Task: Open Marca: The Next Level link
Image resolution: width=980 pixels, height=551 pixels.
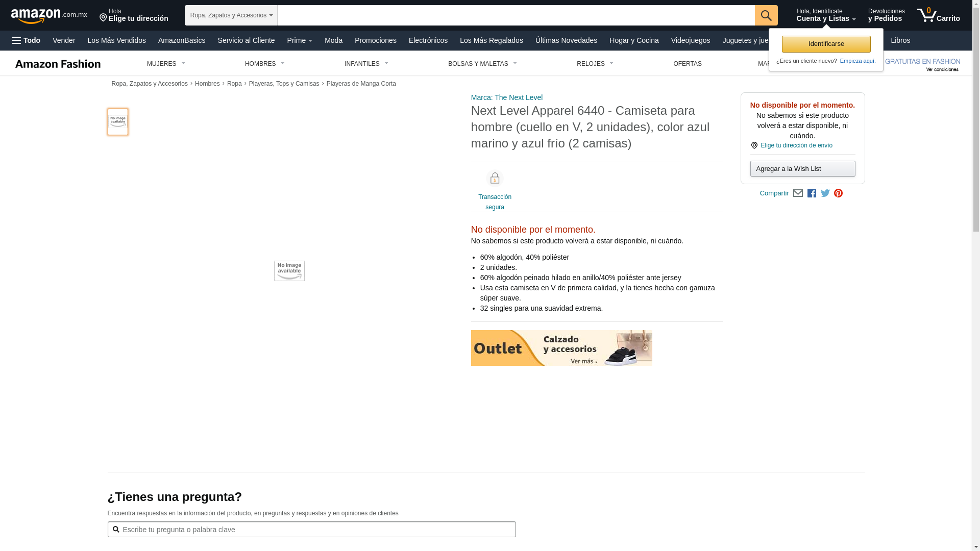Action: [x=506, y=97]
